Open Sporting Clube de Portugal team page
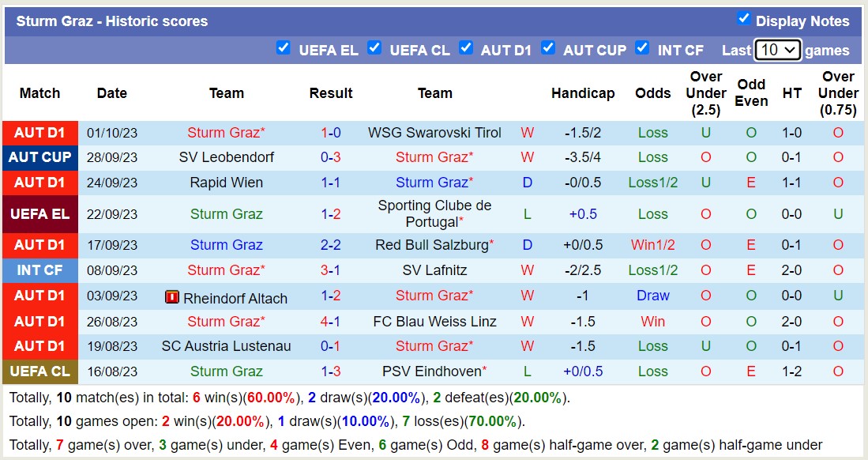 (434, 213)
